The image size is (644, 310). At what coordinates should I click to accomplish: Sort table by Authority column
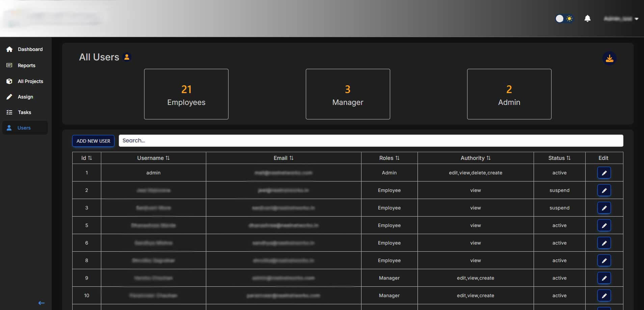point(476,158)
